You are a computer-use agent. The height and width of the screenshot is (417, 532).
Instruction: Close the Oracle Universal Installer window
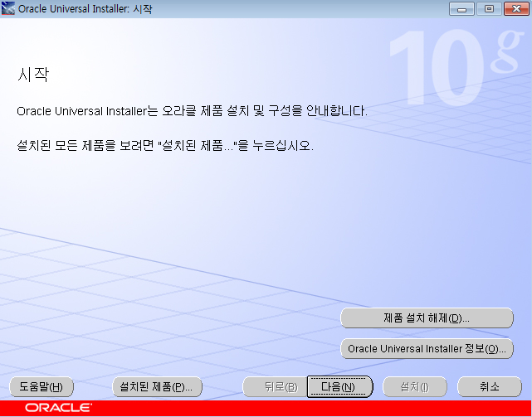pyautogui.click(x=516, y=9)
